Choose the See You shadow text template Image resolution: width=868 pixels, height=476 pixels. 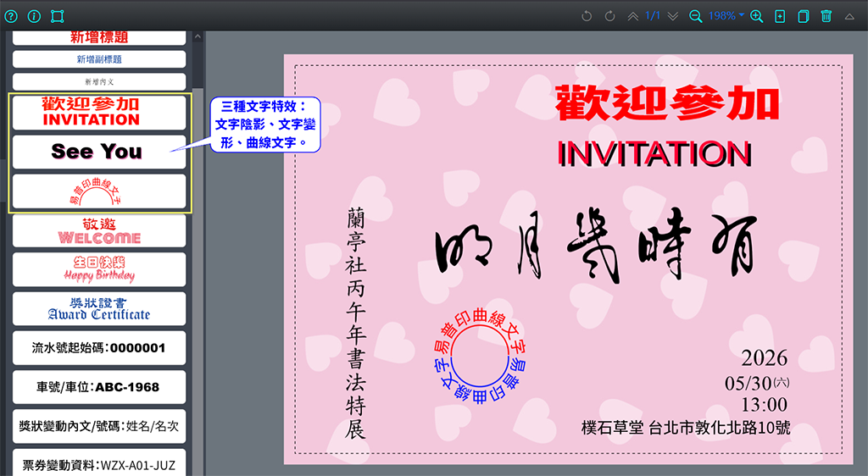pyautogui.click(x=98, y=152)
